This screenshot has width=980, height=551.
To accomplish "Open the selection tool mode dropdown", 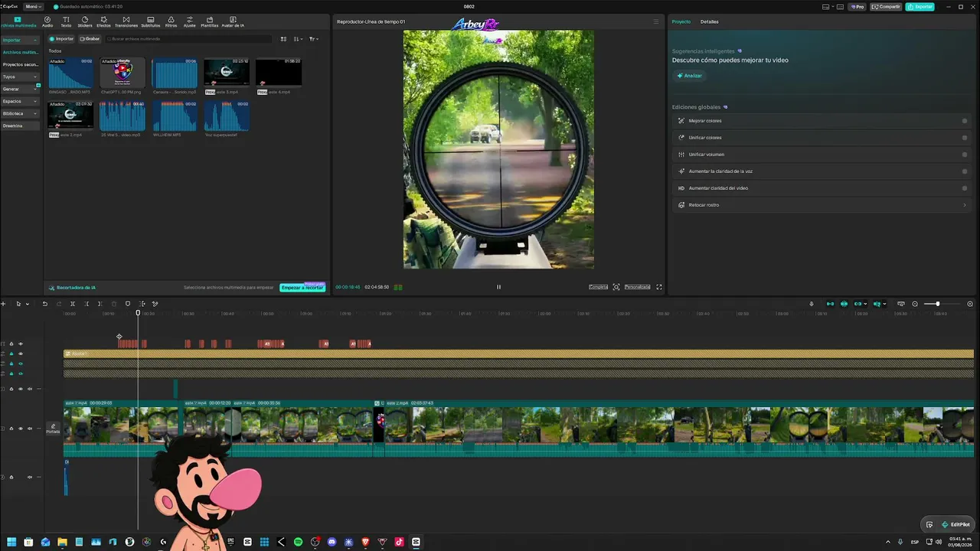I will [x=28, y=304].
